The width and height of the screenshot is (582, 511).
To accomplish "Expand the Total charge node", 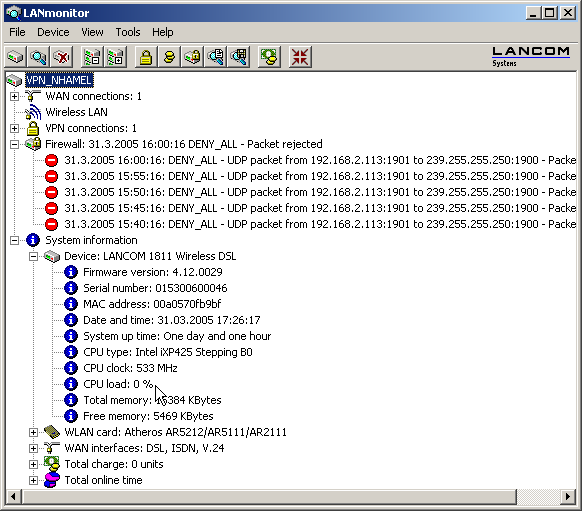I will (x=33, y=464).
